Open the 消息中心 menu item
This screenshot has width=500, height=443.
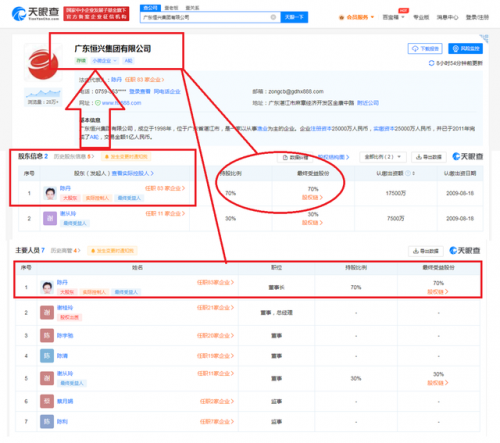click(x=447, y=17)
